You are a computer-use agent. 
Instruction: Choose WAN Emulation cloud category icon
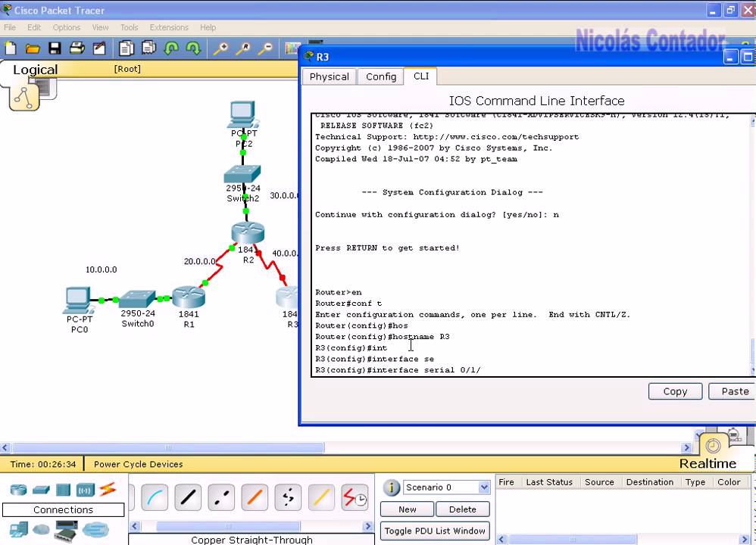41,530
